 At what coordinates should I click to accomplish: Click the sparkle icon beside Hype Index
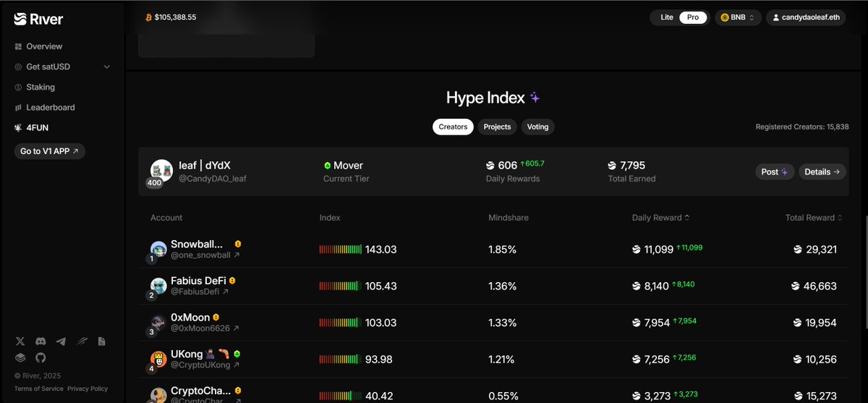coord(535,97)
